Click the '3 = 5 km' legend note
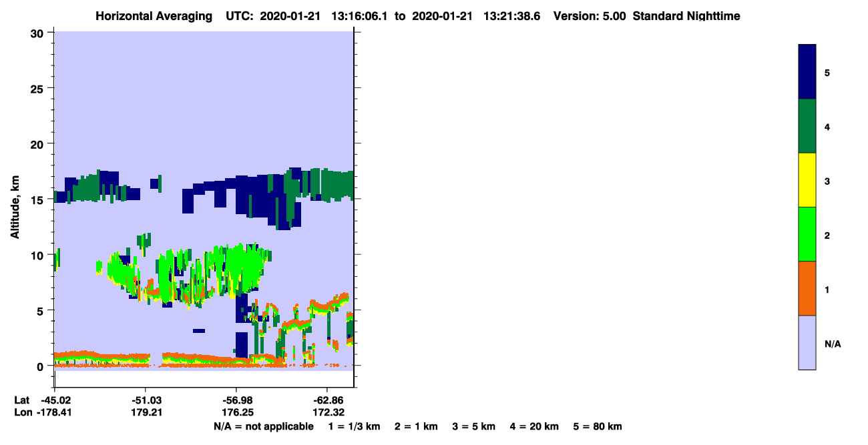The height and width of the screenshot is (445, 868). click(x=474, y=426)
